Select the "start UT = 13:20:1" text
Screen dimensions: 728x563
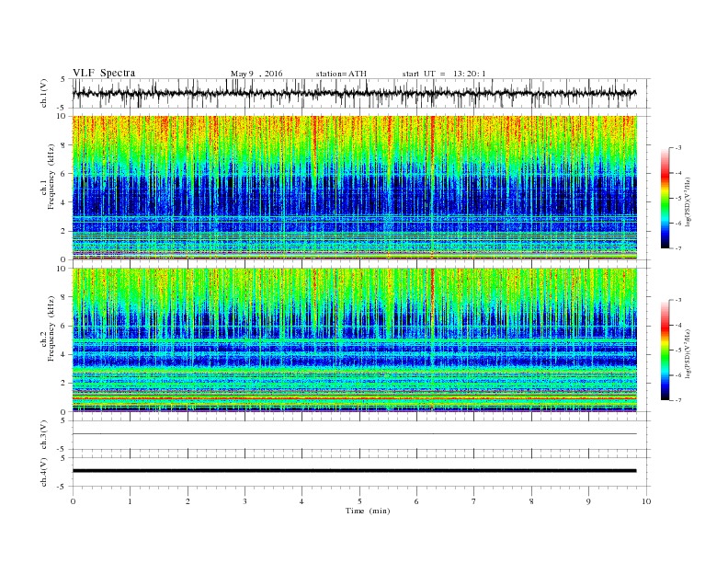[444, 74]
